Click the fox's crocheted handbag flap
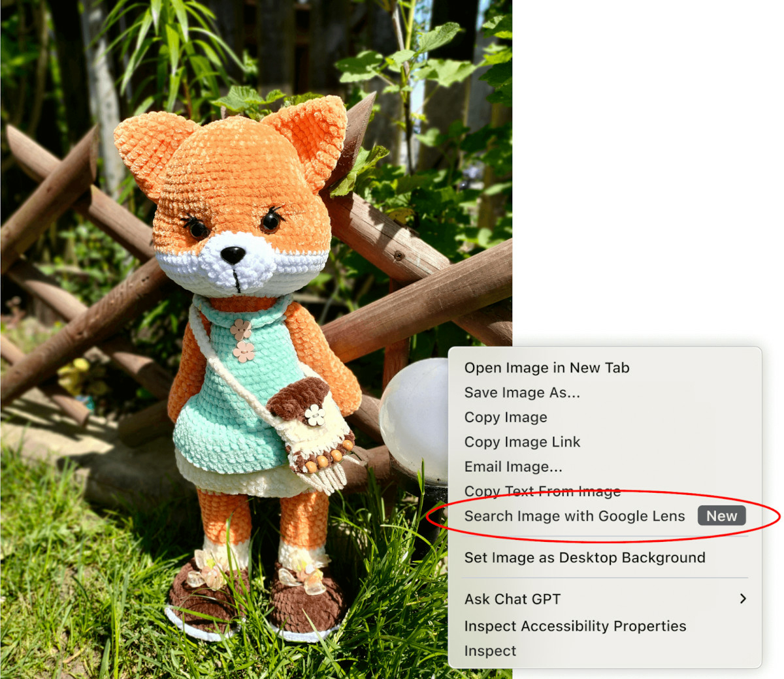 pyautogui.click(x=298, y=396)
